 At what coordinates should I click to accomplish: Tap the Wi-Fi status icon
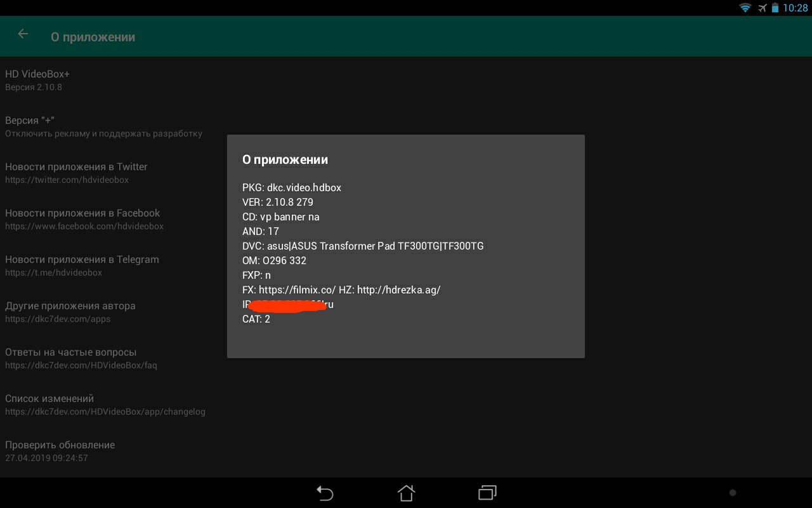click(x=745, y=8)
